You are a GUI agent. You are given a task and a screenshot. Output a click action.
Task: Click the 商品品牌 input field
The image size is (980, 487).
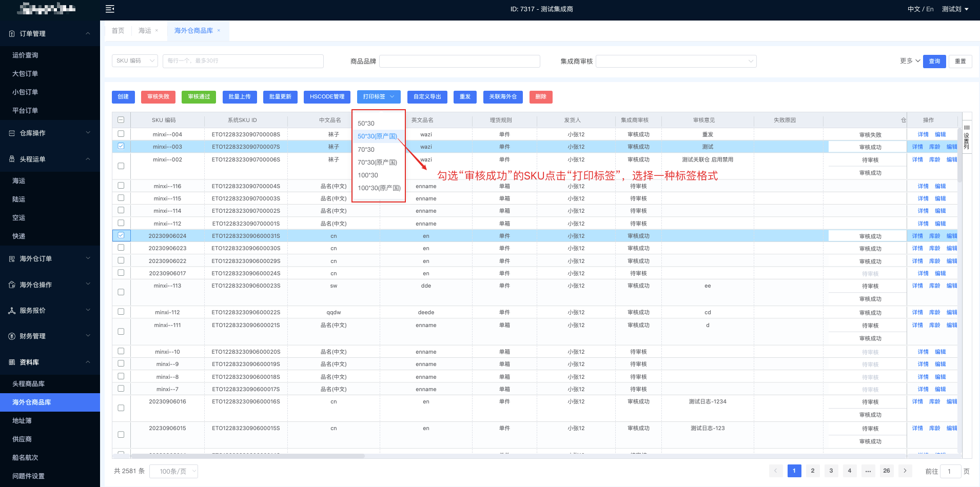459,62
